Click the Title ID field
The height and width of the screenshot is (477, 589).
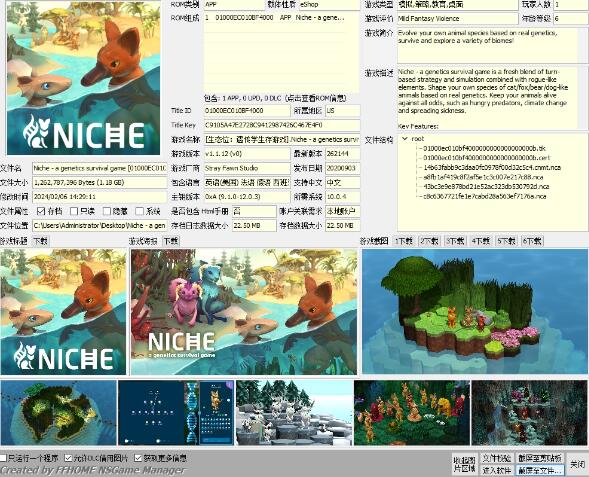pos(247,111)
